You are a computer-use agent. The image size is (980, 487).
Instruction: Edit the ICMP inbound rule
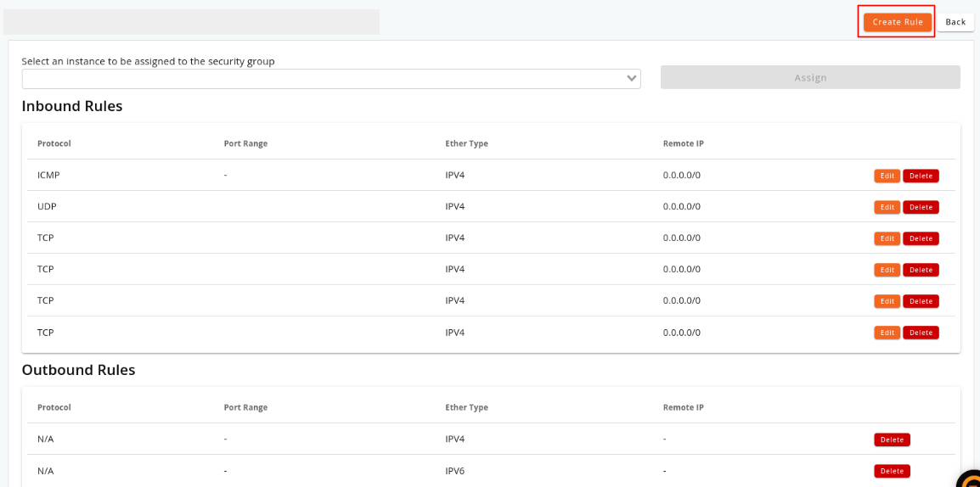coord(887,176)
